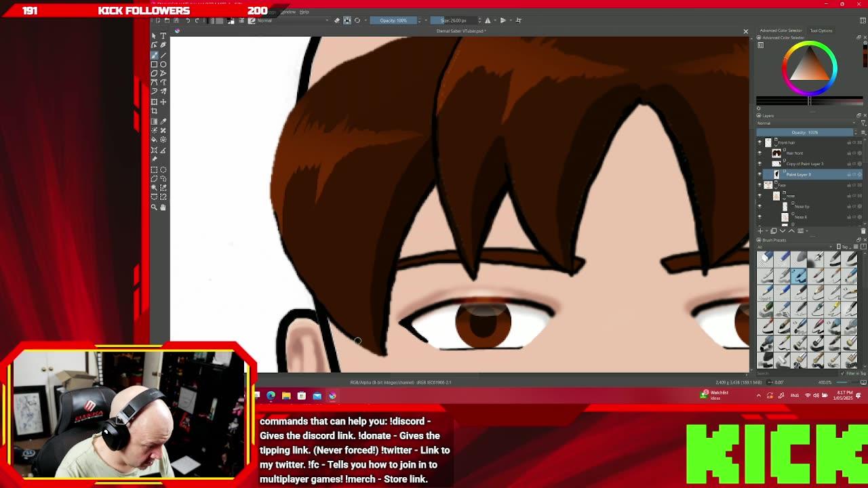
Task: Select the Zoom tool
Action: pos(154,207)
